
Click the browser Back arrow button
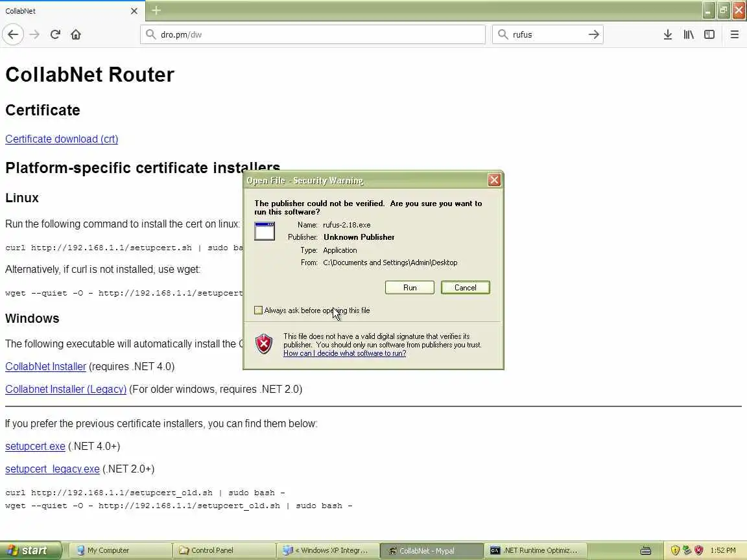pyautogui.click(x=13, y=34)
